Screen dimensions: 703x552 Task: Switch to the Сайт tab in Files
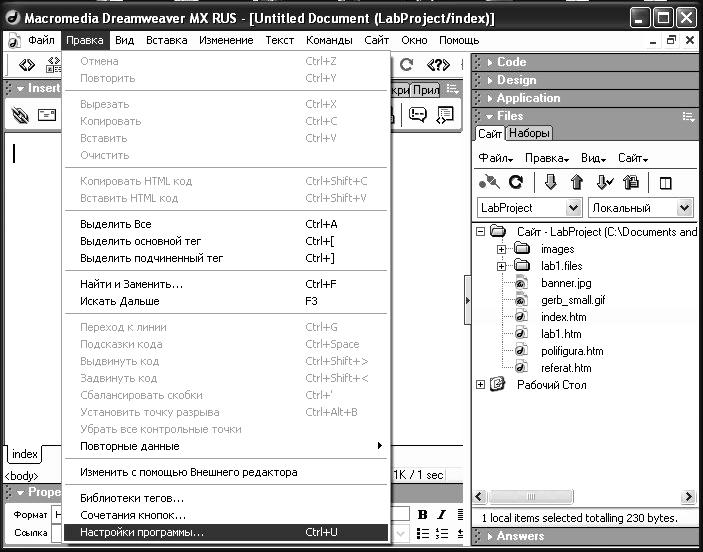click(490, 134)
